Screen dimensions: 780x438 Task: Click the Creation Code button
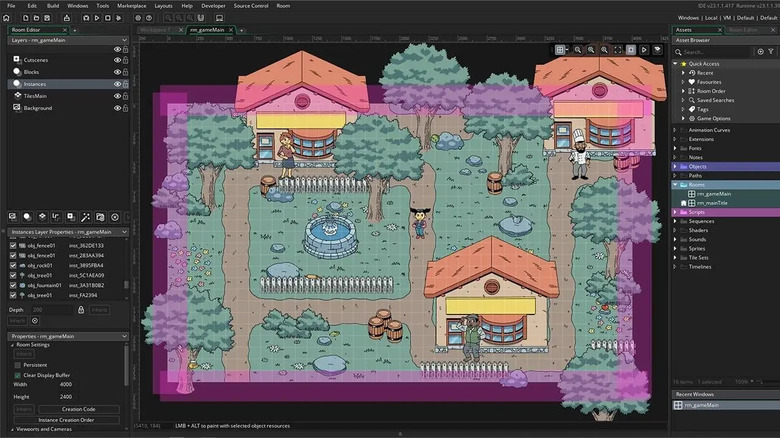(x=78, y=409)
